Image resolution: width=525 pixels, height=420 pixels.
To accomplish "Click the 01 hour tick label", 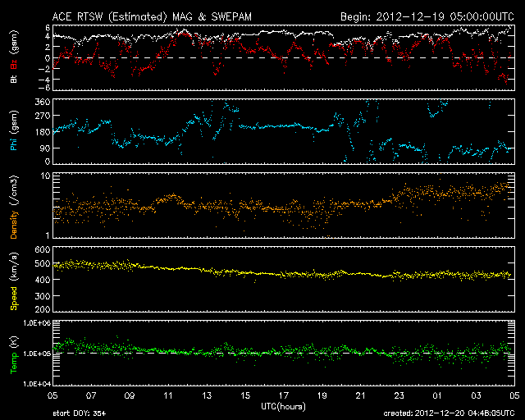I will point(436,395).
